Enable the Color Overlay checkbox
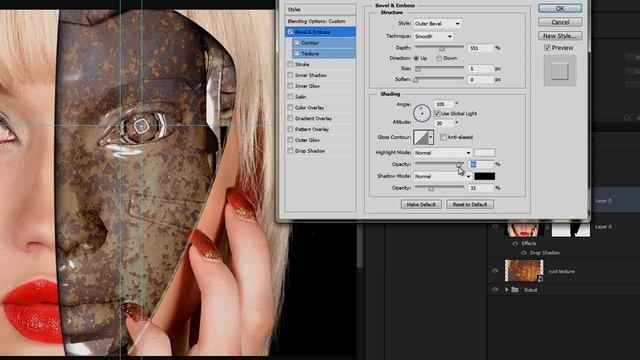The width and height of the screenshot is (640, 360). click(x=290, y=108)
